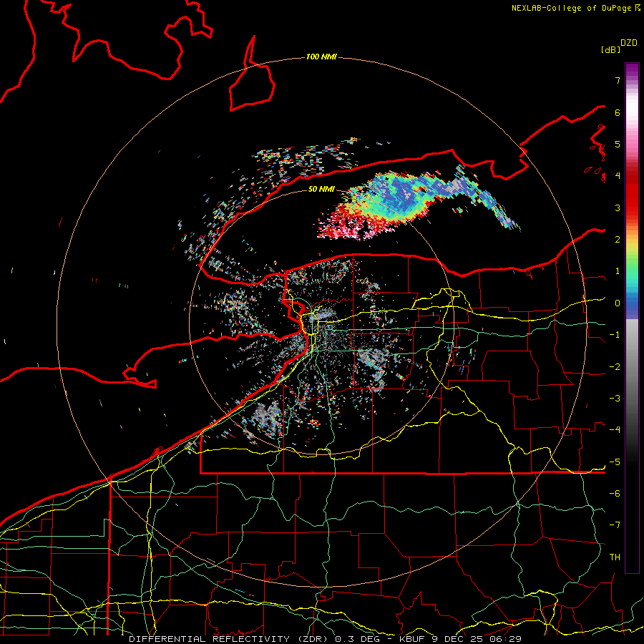Click the "6" value on the dB scale
Image resolution: width=644 pixels, height=644 pixels.
pos(618,112)
